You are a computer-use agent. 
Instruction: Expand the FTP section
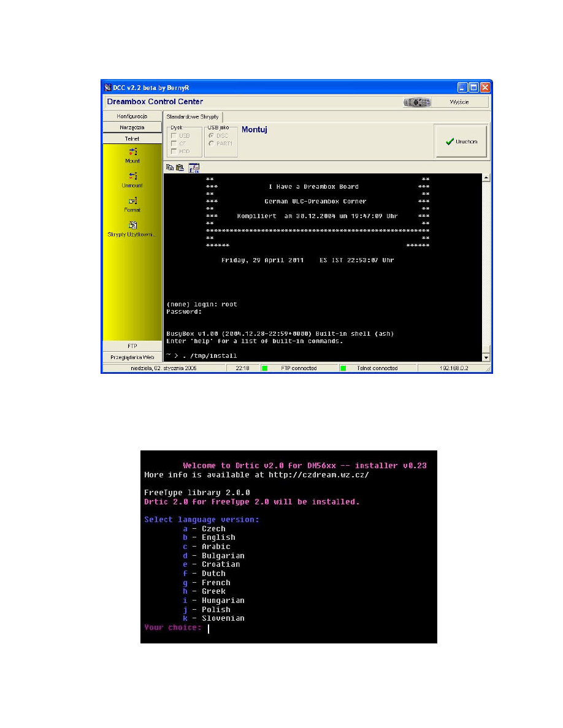point(132,346)
